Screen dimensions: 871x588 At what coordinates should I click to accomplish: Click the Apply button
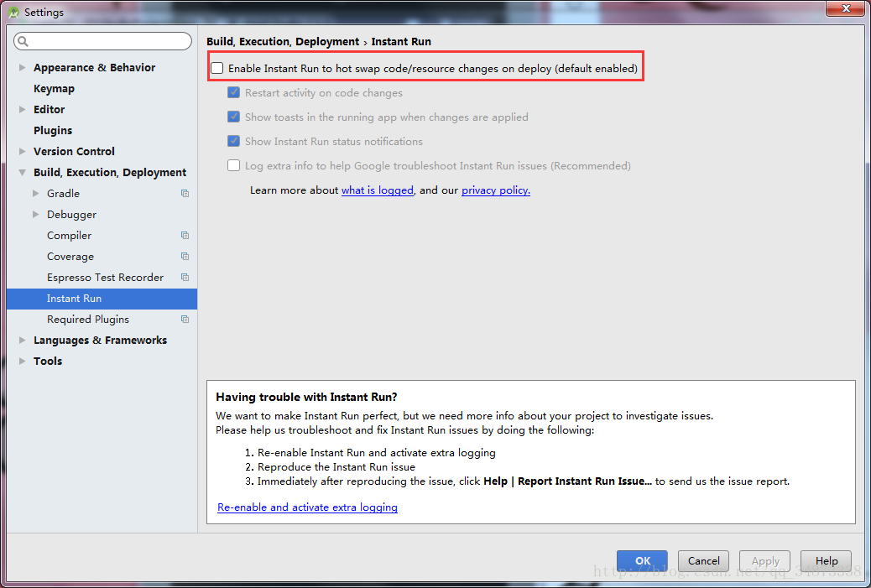coord(765,561)
